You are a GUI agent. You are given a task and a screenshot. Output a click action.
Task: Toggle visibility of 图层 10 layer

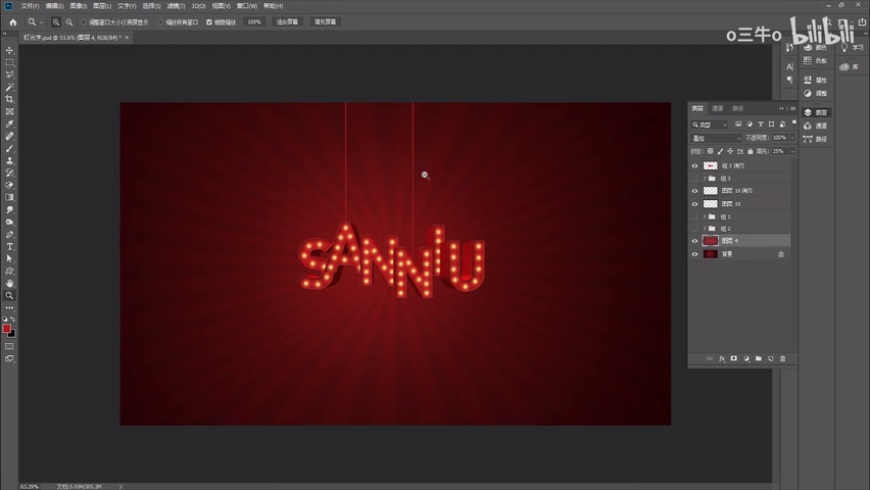695,203
